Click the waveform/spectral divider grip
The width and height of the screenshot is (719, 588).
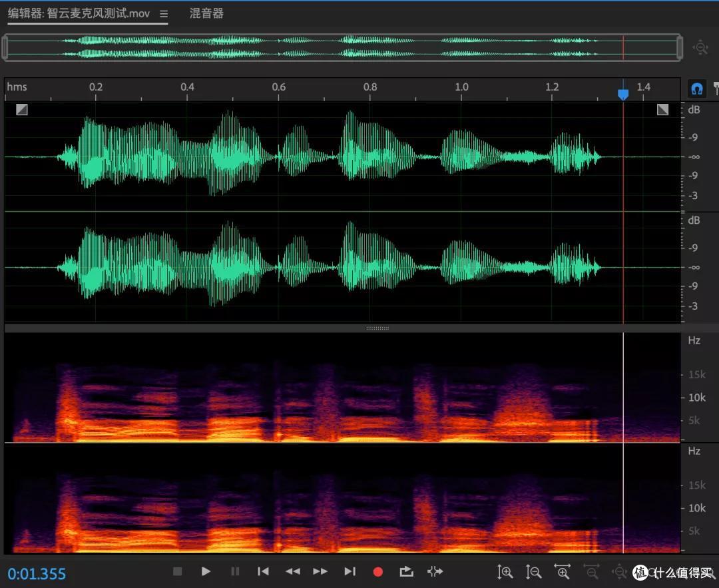click(377, 328)
